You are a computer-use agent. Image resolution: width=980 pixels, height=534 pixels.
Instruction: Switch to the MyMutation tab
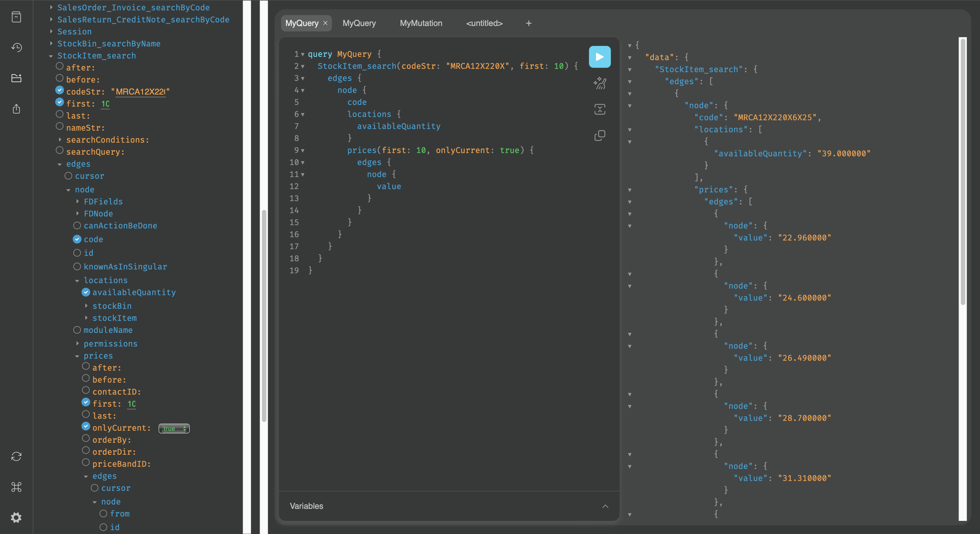[421, 23]
